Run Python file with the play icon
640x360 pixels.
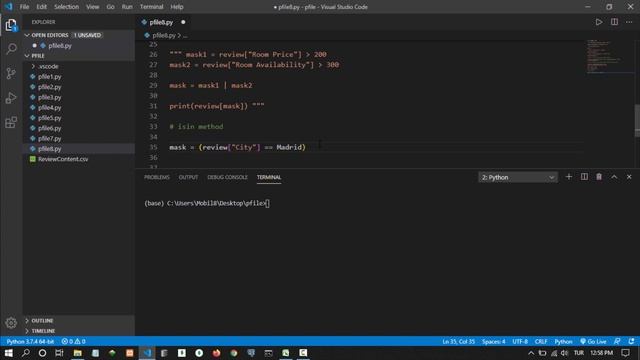(598, 22)
